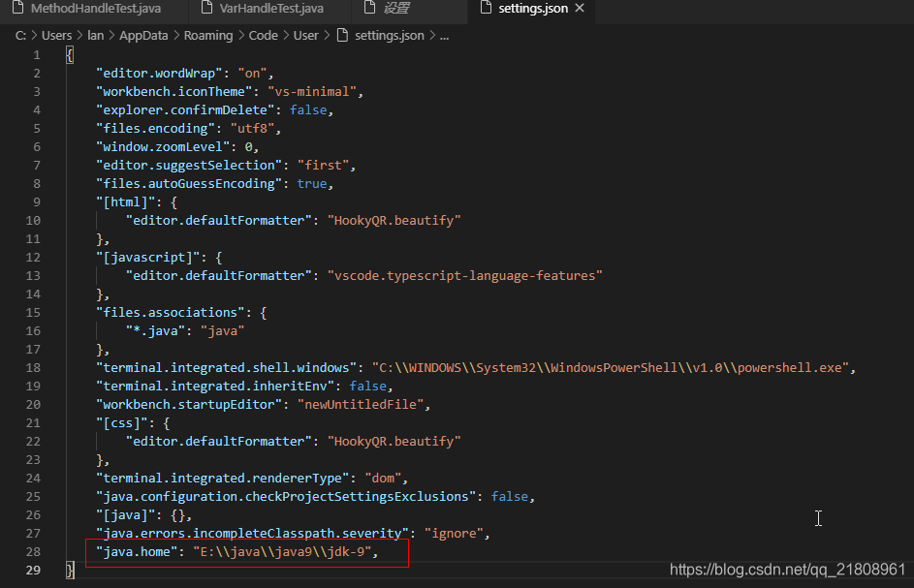Click the file icon on 设置 tab
The width and height of the screenshot is (914, 588).
point(369,8)
